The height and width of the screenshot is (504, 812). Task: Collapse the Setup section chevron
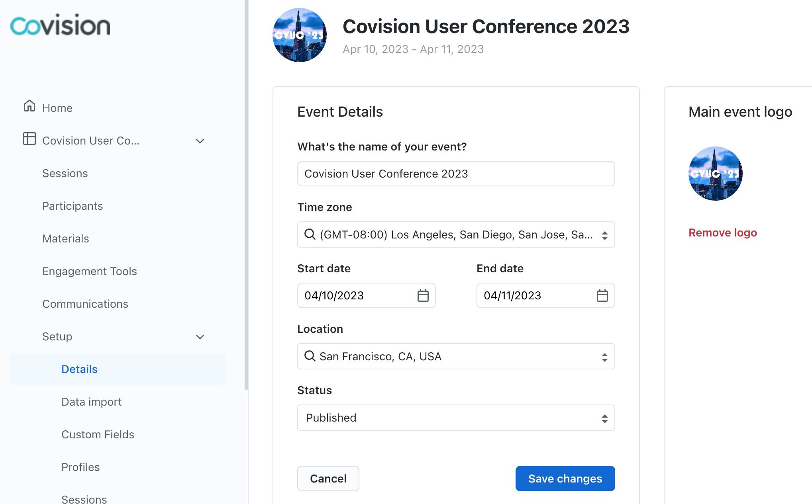(x=200, y=337)
